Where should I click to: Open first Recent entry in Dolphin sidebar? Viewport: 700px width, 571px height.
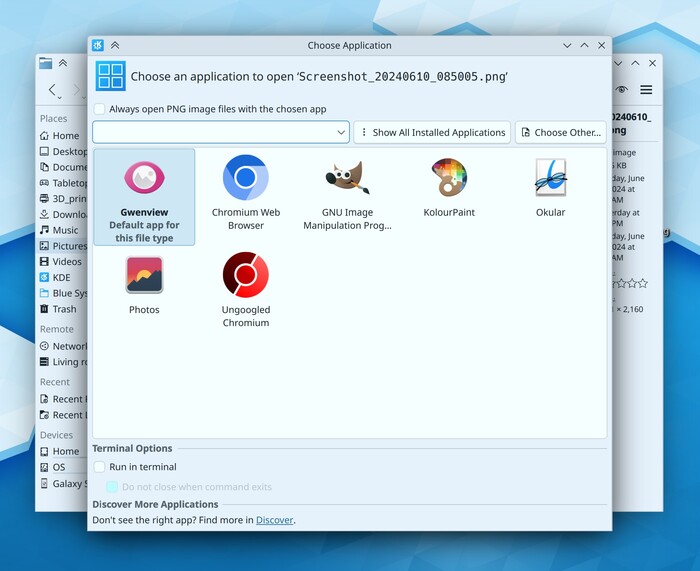63,399
